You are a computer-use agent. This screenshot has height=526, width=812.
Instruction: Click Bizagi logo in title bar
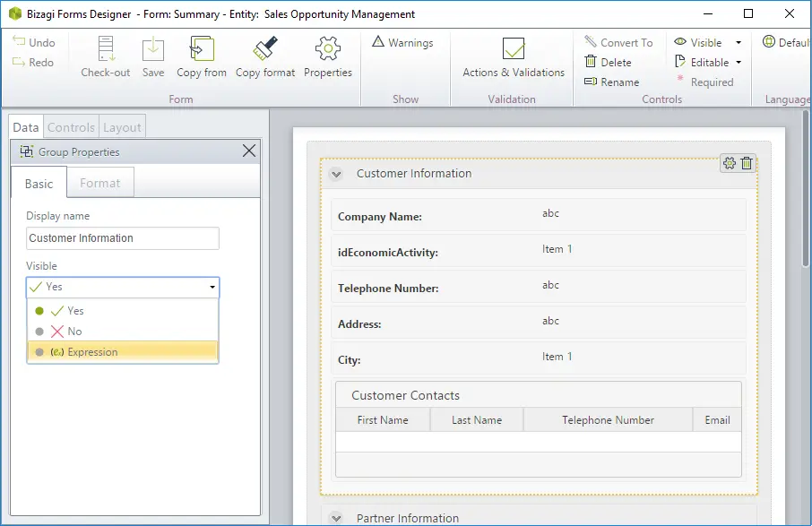(x=15, y=13)
